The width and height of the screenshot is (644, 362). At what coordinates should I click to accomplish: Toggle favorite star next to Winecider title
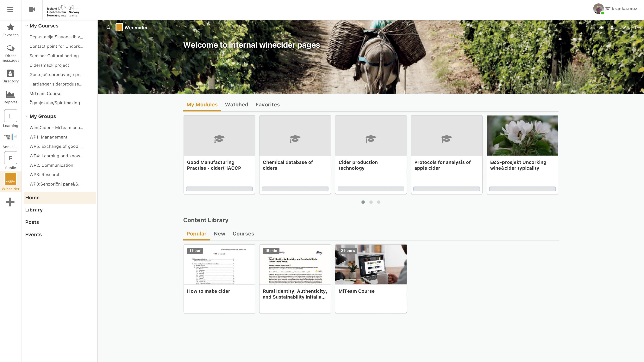point(108,28)
